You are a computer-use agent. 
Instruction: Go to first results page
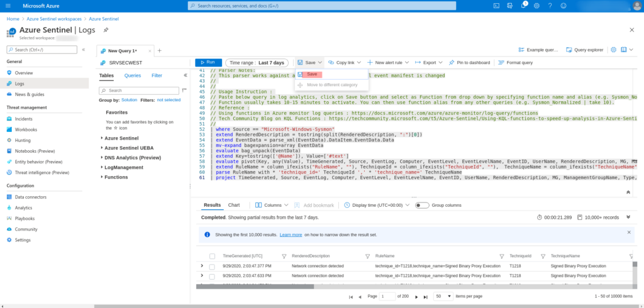(350, 297)
